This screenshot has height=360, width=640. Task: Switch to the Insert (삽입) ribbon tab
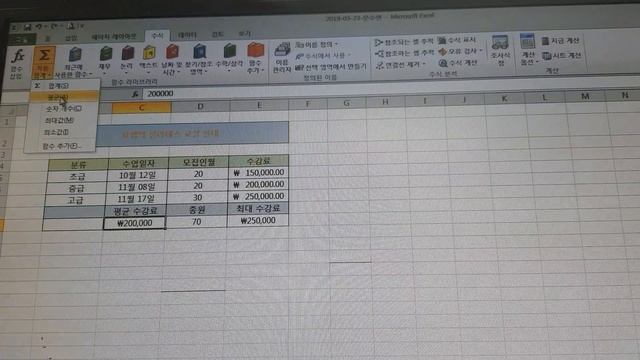71,38
